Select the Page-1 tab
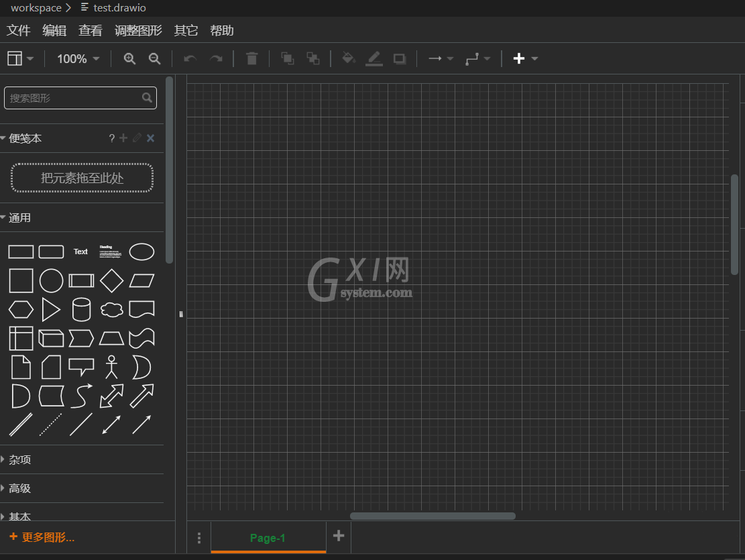745x560 pixels. point(268,538)
